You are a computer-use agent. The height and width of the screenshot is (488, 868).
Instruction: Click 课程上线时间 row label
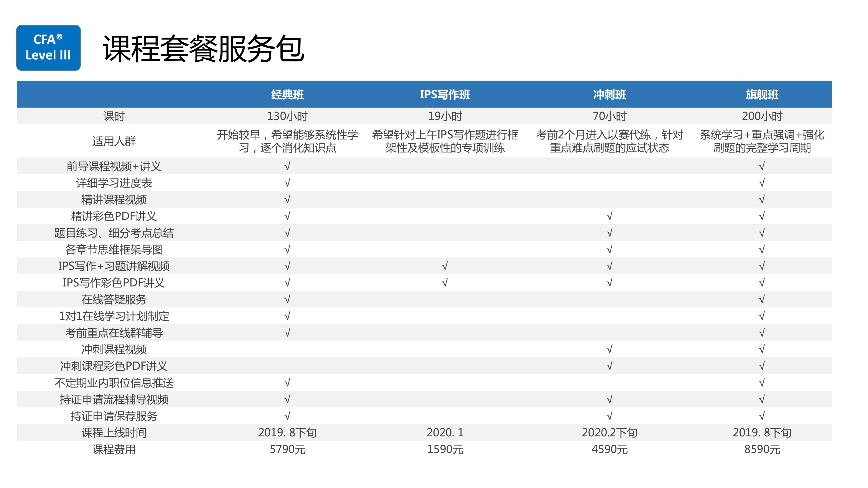pos(114,432)
